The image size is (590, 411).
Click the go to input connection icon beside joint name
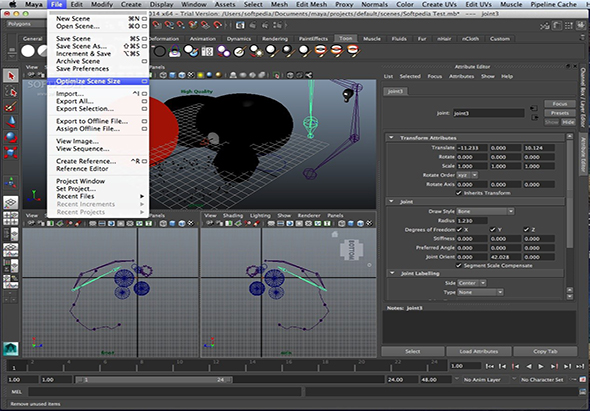coord(534,108)
